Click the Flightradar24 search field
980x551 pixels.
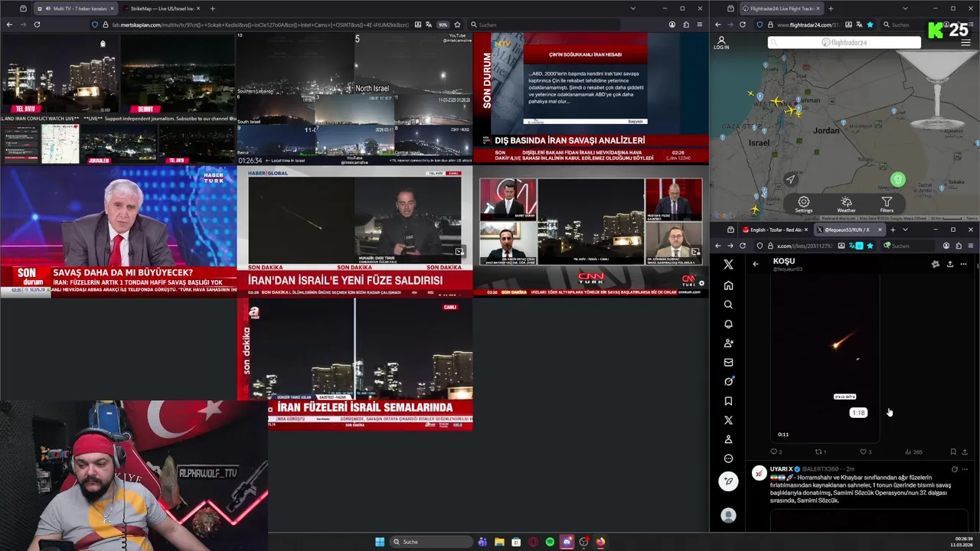click(844, 43)
